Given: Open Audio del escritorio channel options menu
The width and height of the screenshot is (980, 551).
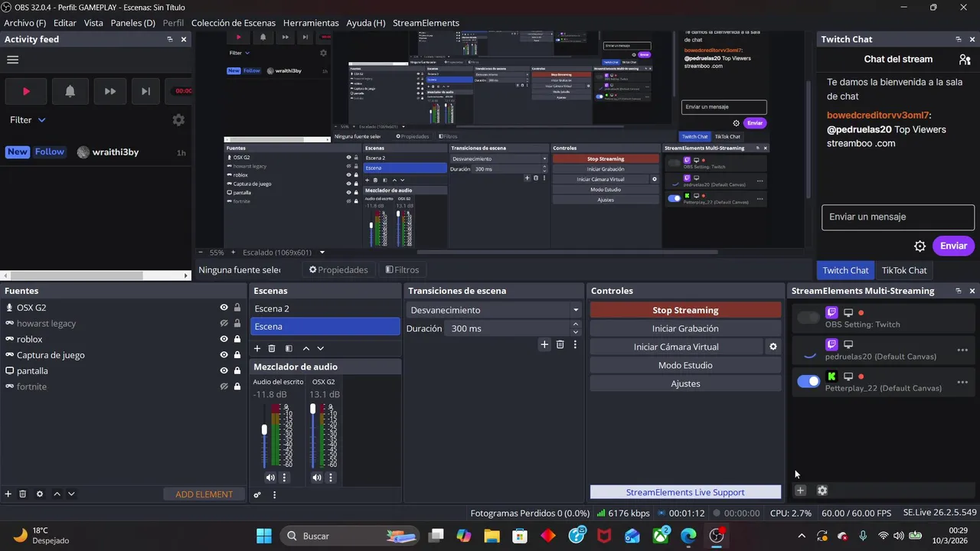Looking at the screenshot, I should pyautogui.click(x=284, y=478).
